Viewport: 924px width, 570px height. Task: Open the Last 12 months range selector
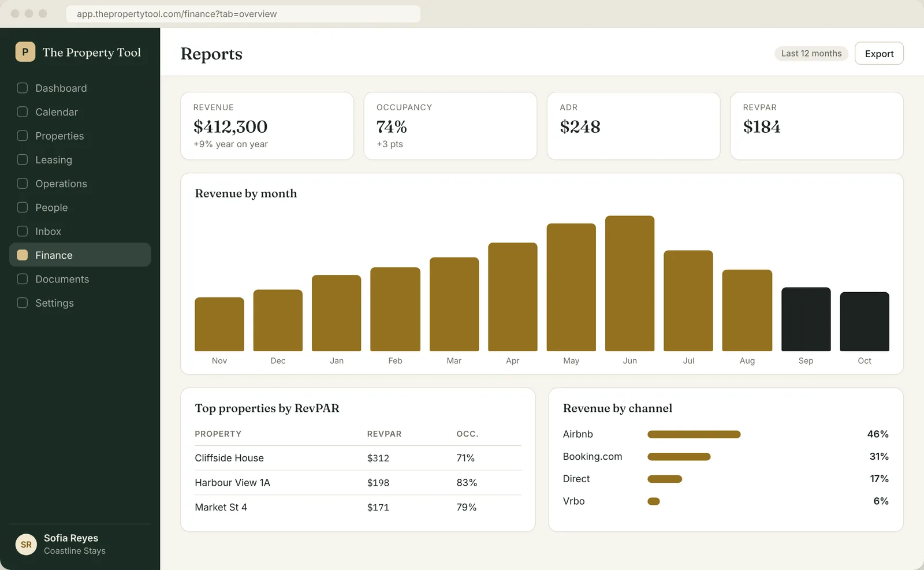tap(811, 53)
